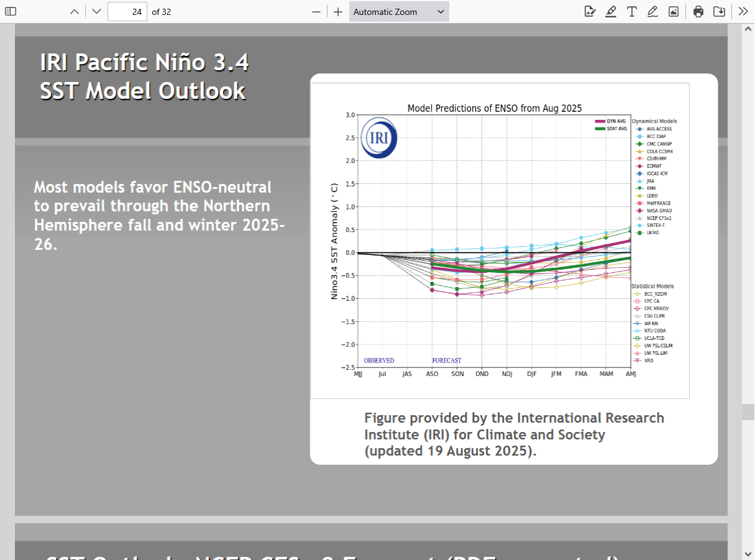Click "XRO" statistical model entry
This screenshot has height=560, width=755.
tap(643, 360)
